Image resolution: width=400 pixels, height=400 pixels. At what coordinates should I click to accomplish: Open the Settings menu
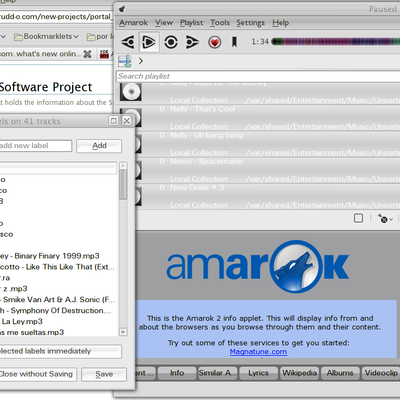tap(250, 23)
